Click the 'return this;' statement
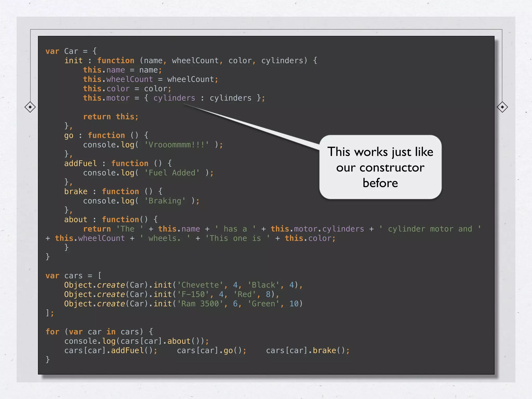 111,117
